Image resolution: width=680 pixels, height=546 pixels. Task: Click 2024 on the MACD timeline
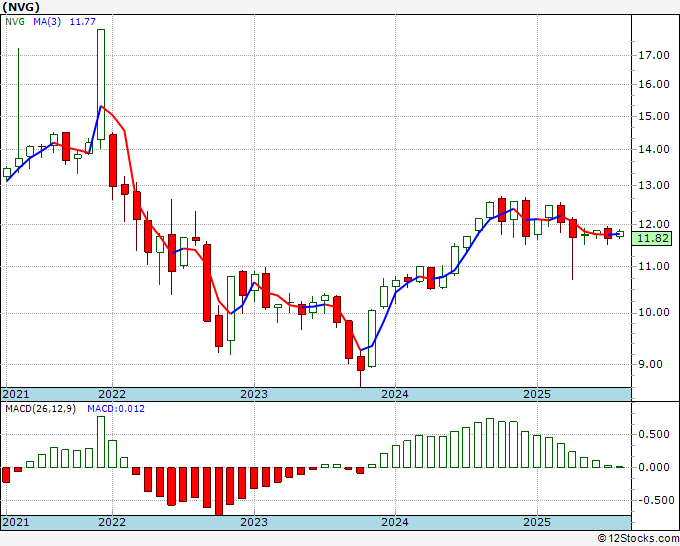click(395, 522)
